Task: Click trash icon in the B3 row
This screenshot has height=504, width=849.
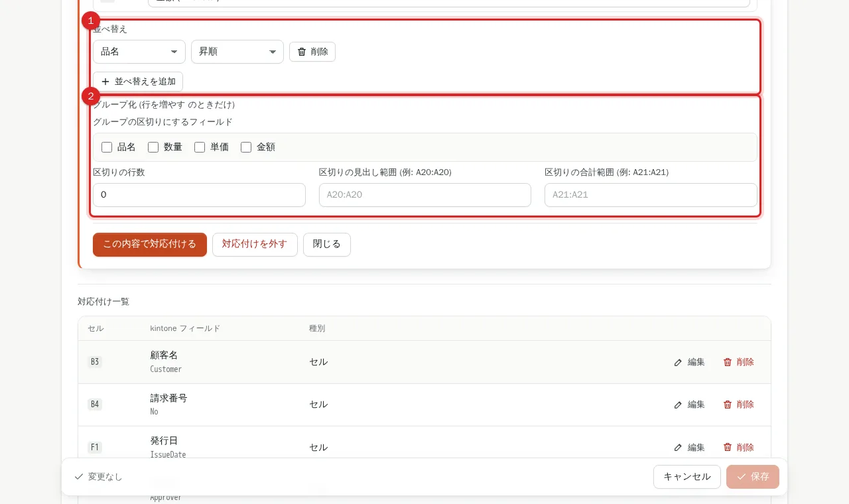Action: [728, 362]
